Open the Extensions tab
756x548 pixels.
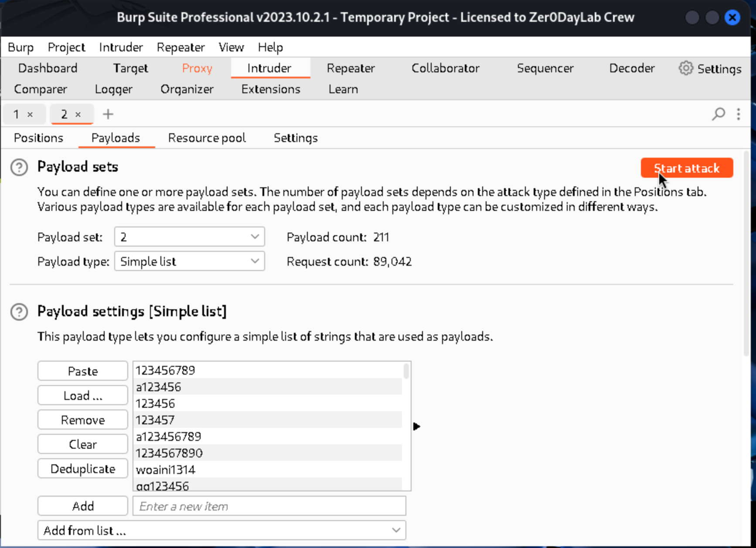(x=271, y=89)
